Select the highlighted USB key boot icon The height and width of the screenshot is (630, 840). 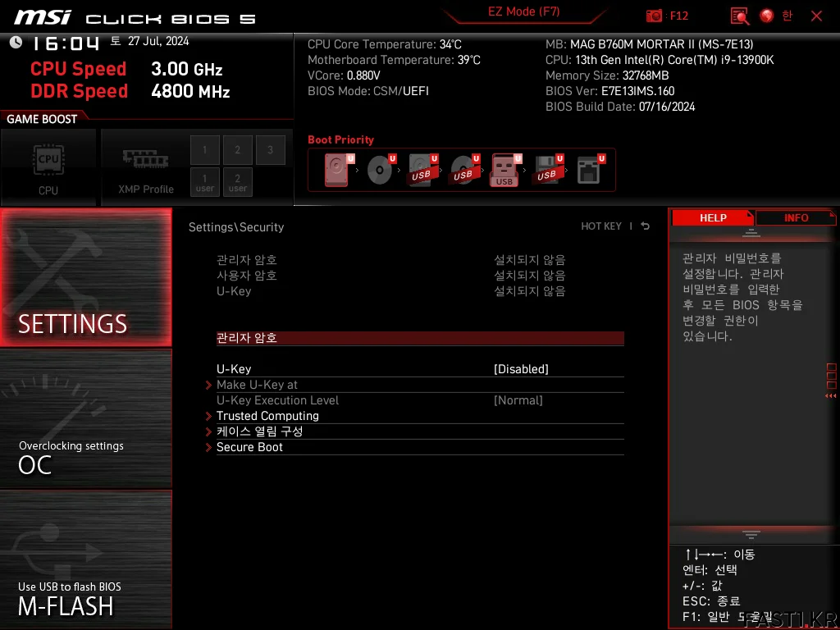click(x=505, y=170)
